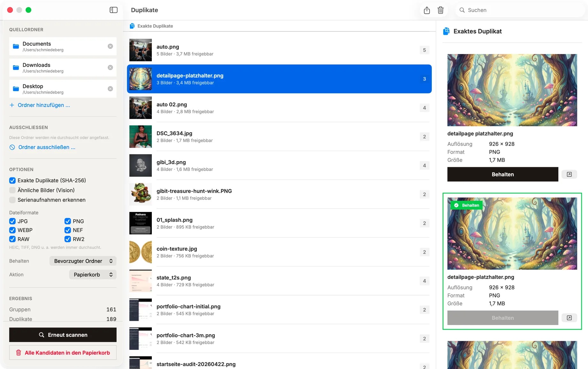This screenshot has width=588, height=369.
Task: Select the 01_splash.png duplicate group
Action: (x=279, y=223)
